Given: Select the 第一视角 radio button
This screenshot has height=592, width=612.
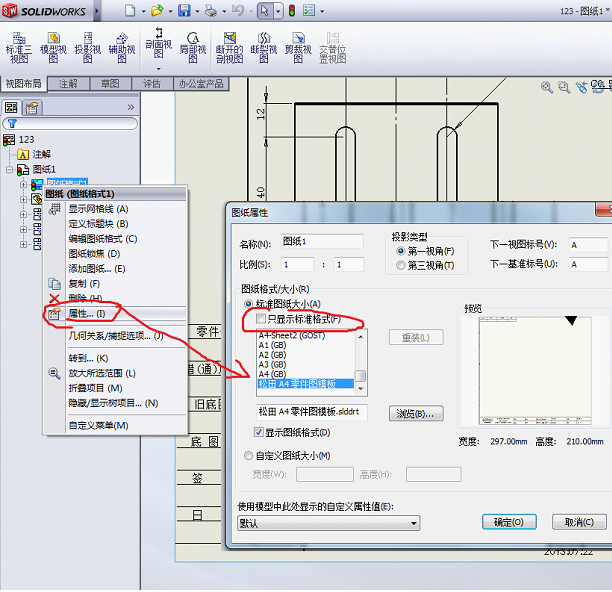Looking at the screenshot, I should 400,251.
